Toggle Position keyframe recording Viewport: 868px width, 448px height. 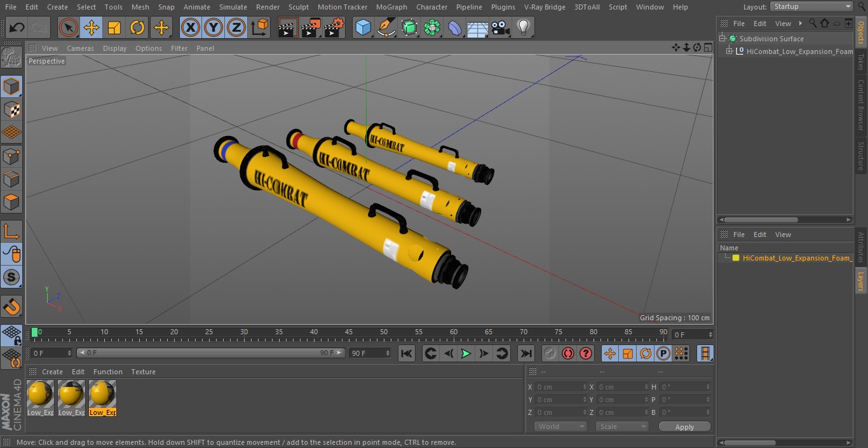[610, 353]
